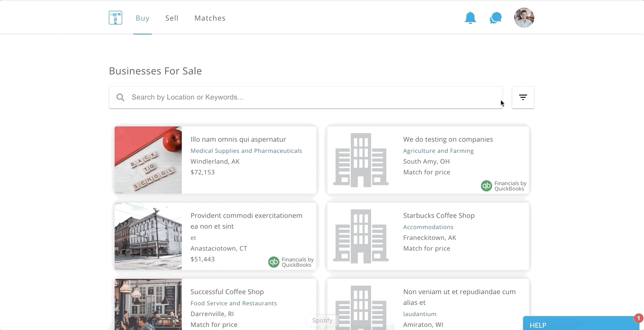Click building placeholder for Non veniam listing
The image size is (644, 330).
tap(361, 308)
